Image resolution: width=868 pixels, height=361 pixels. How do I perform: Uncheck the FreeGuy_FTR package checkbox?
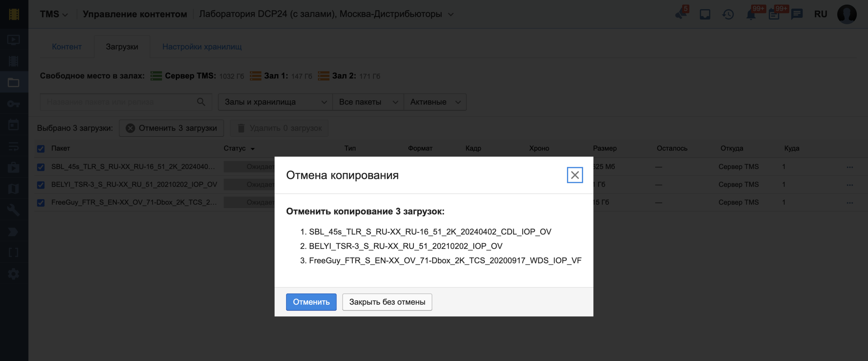[41, 203]
